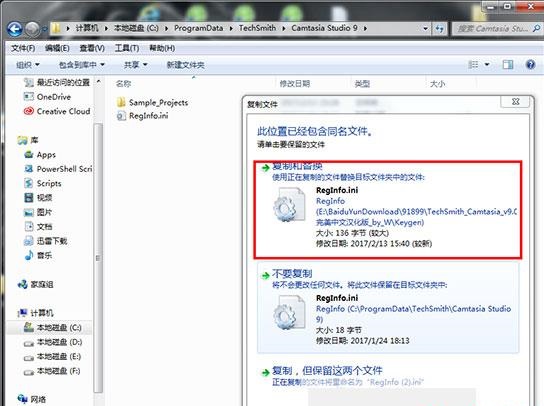The width and height of the screenshot is (544, 406).
Task: Open the Explorer help question-mark icon
Action: click(530, 65)
